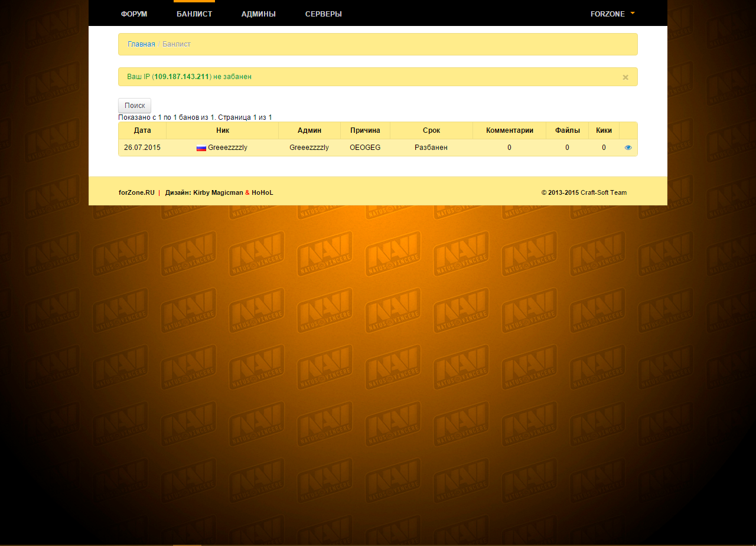Visit the Kirby Magicman designer link
Screen dimensions: 756x546
pyautogui.click(x=218, y=192)
